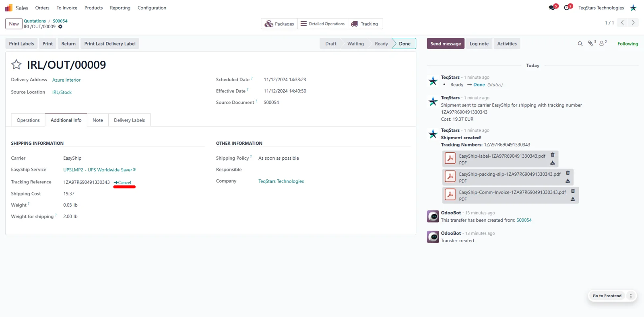Go to previous record arrow
Viewport: 644px width, 317px height.
[622, 23]
